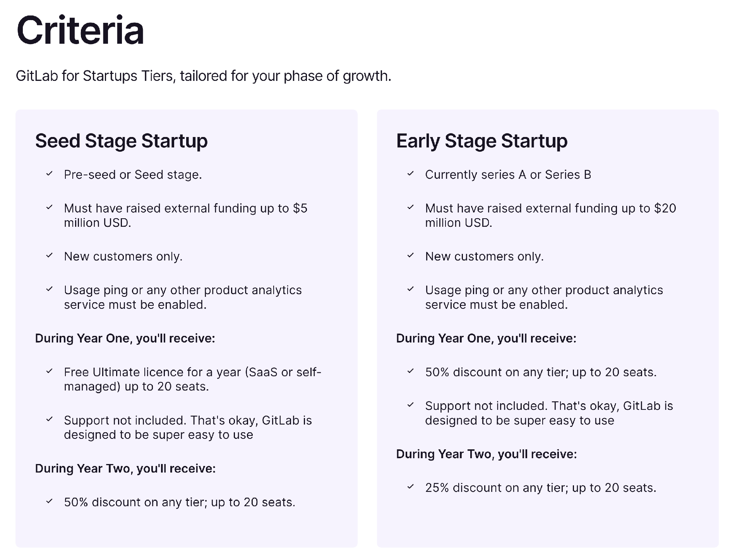Click the GitLab for Startups Tiers subtitle

[x=204, y=76]
